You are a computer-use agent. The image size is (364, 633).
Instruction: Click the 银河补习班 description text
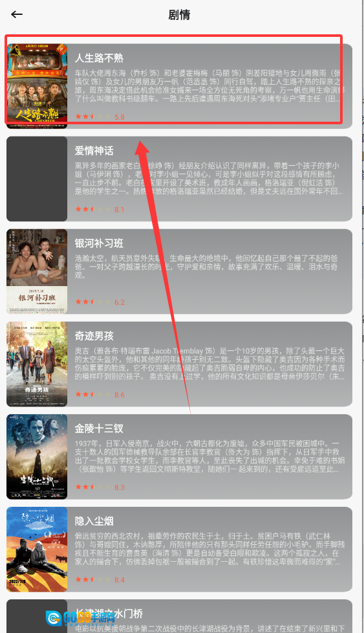[x=206, y=267]
